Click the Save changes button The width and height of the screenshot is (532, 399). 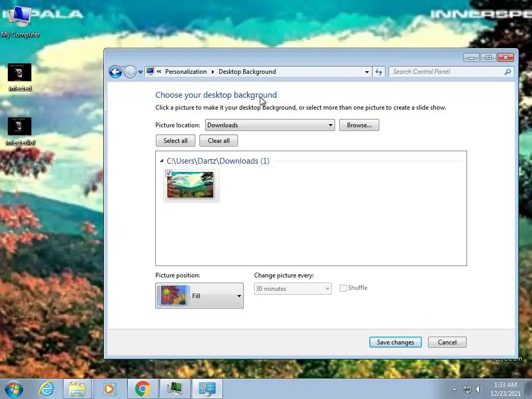[395, 342]
